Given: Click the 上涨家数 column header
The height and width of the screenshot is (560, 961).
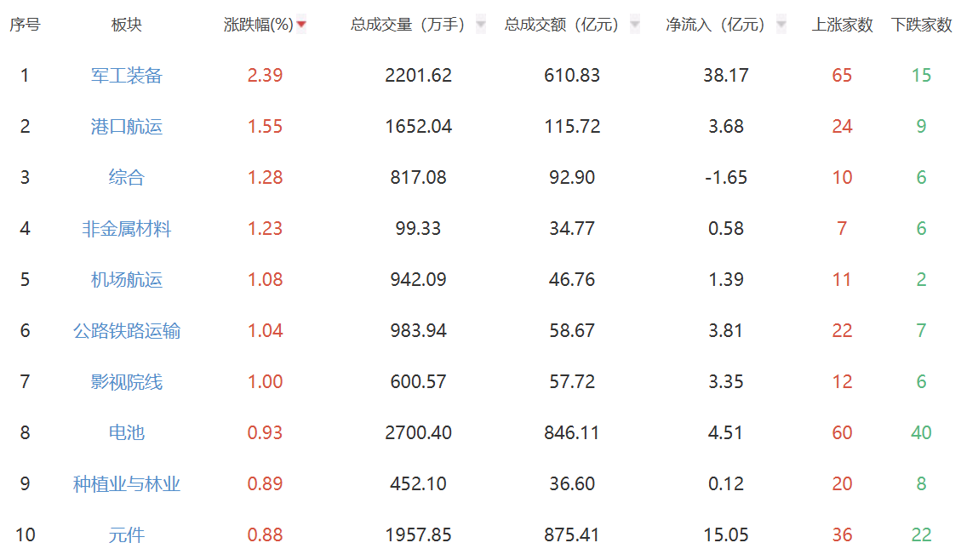Looking at the screenshot, I should coord(842,26).
